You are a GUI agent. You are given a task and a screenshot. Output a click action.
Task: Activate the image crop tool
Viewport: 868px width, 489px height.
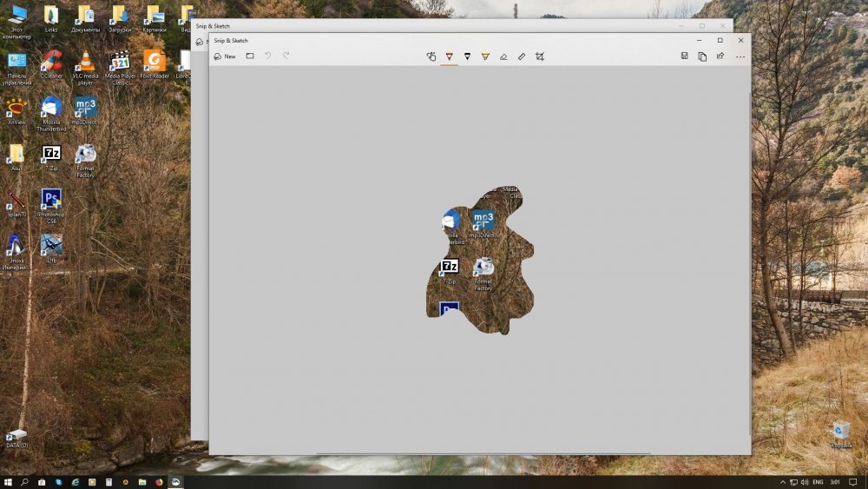pyautogui.click(x=540, y=56)
